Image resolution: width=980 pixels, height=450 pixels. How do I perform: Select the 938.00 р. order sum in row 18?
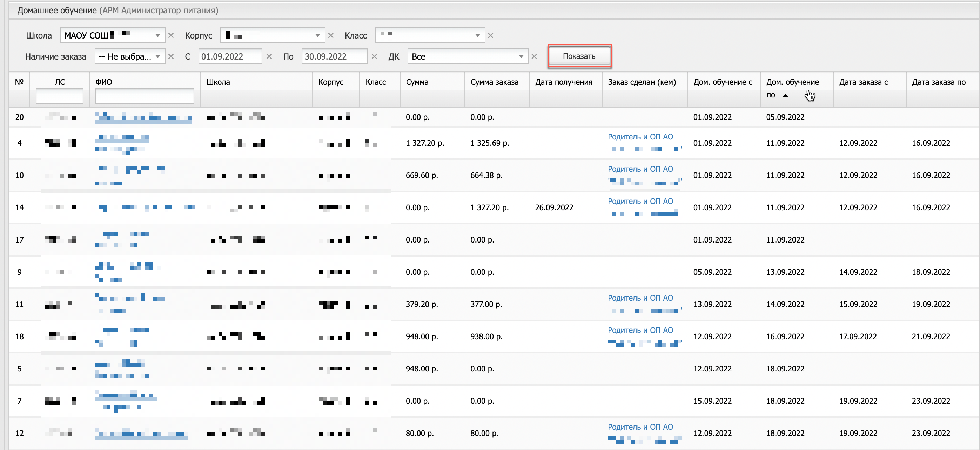pos(486,337)
